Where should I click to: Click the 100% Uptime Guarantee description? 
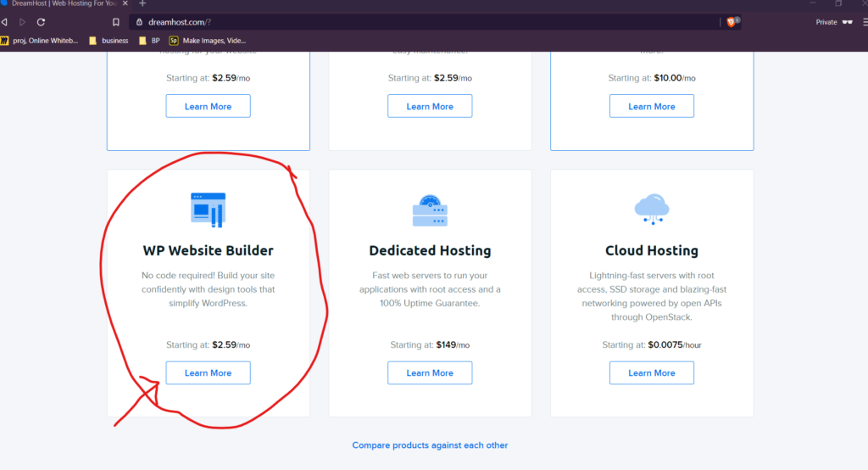(430, 289)
